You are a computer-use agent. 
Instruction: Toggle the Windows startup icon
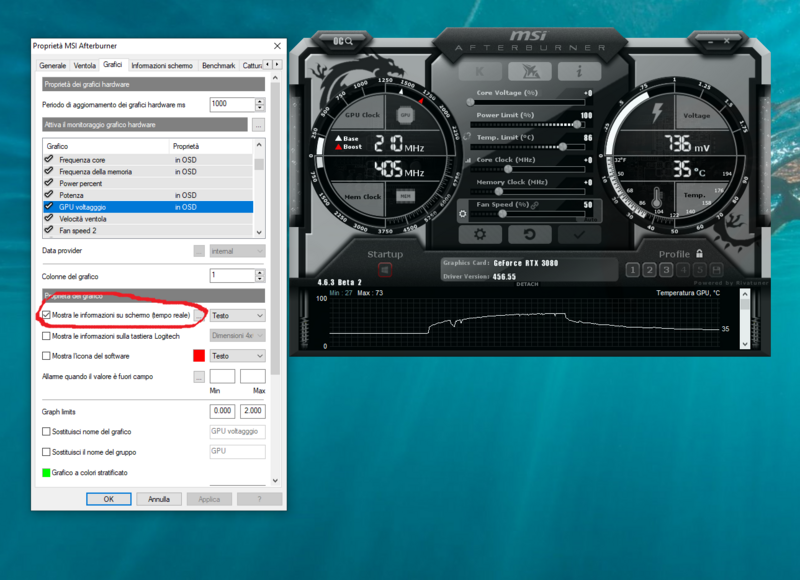[x=385, y=270]
